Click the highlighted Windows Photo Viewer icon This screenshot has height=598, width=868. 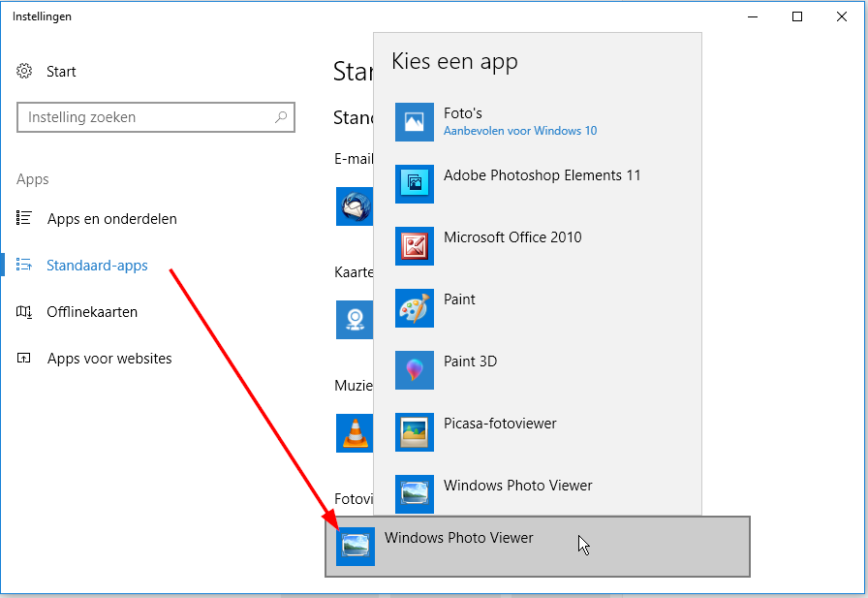(x=356, y=547)
